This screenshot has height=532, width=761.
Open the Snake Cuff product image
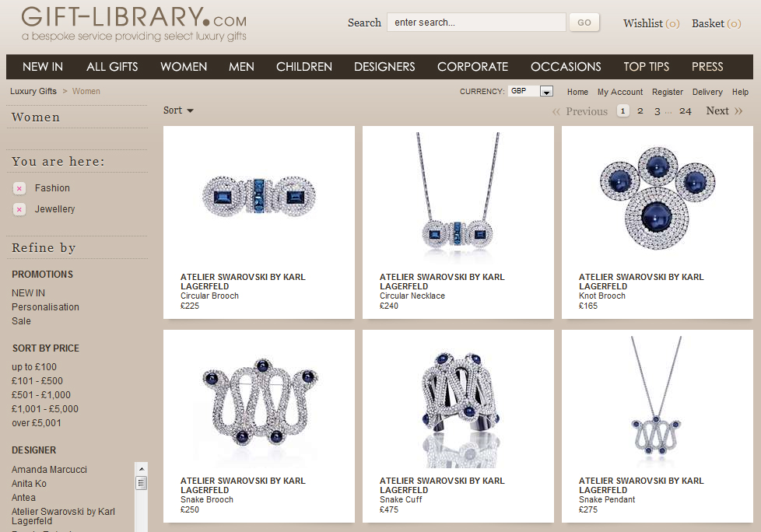(458, 401)
